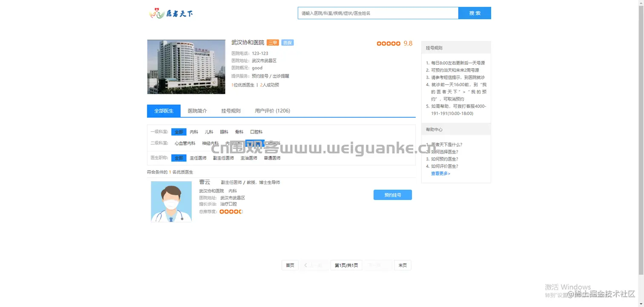Jump to 末页 last page
The width and height of the screenshot is (644, 307).
(x=402, y=265)
